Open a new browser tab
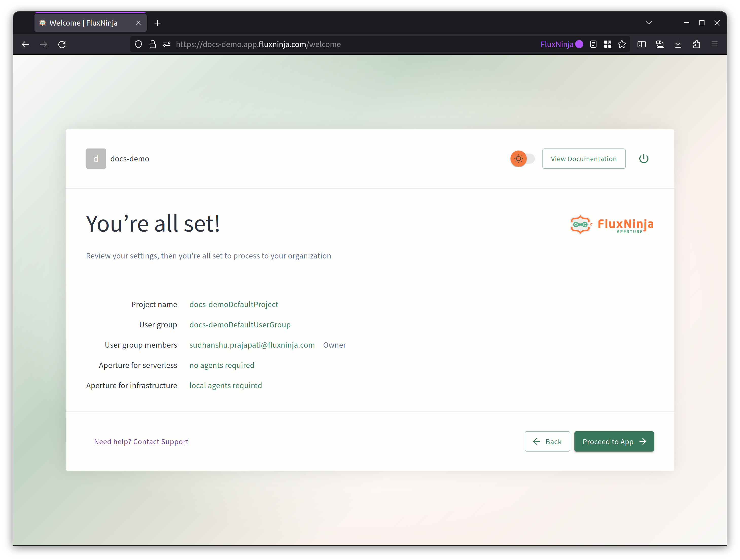This screenshot has width=740, height=560. tap(157, 23)
